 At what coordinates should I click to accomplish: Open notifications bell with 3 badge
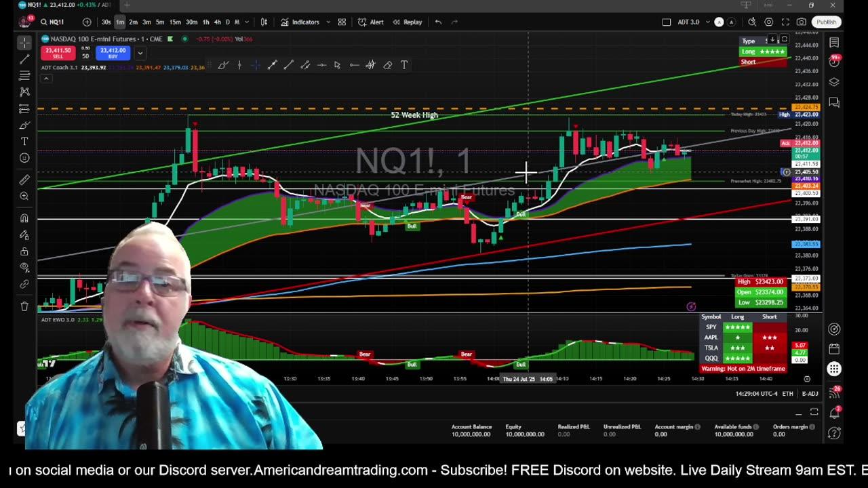pos(835,413)
